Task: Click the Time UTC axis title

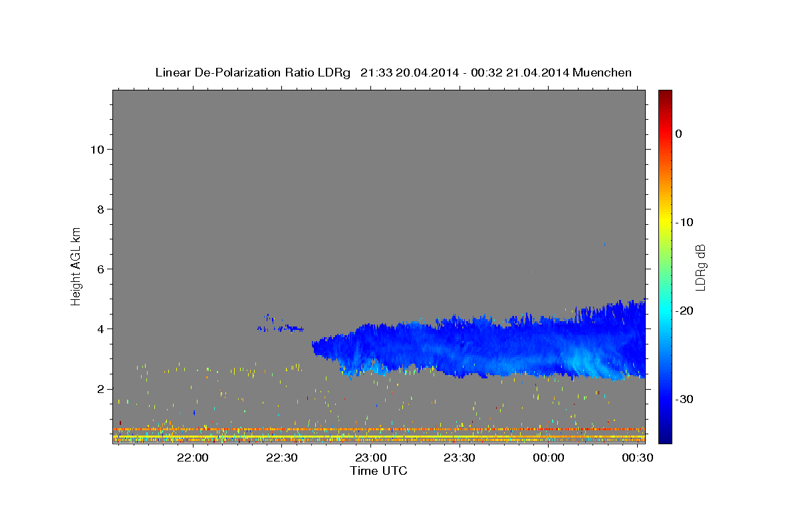Action: coord(378,471)
